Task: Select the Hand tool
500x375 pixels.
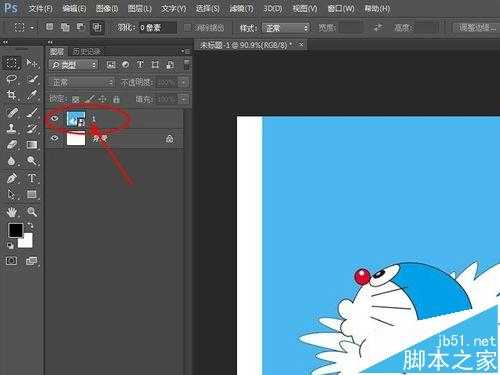Action: point(12,212)
